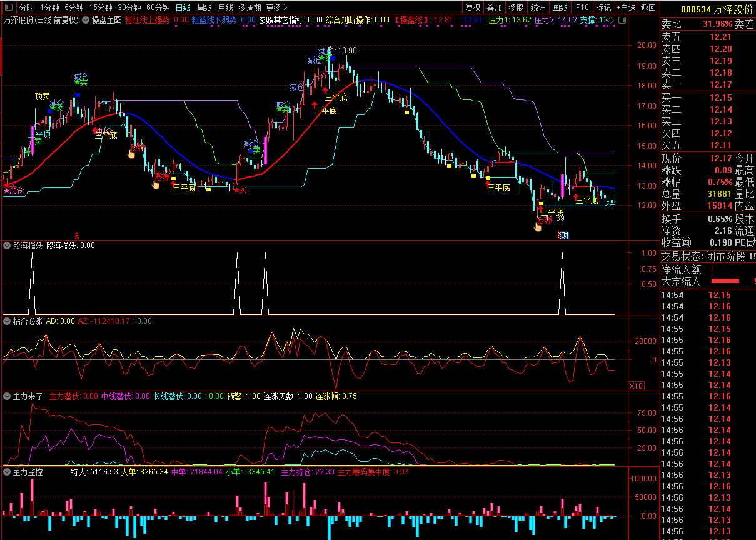Switch to the 周线 weekly tab

[x=204, y=7]
